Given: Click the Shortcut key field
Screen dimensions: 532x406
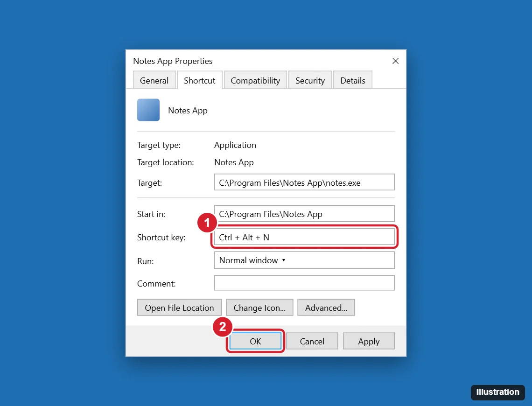Looking at the screenshot, I should [x=304, y=237].
